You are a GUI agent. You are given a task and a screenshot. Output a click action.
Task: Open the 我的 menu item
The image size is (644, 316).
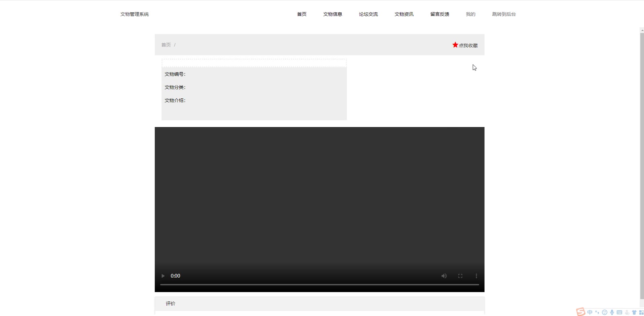[471, 14]
